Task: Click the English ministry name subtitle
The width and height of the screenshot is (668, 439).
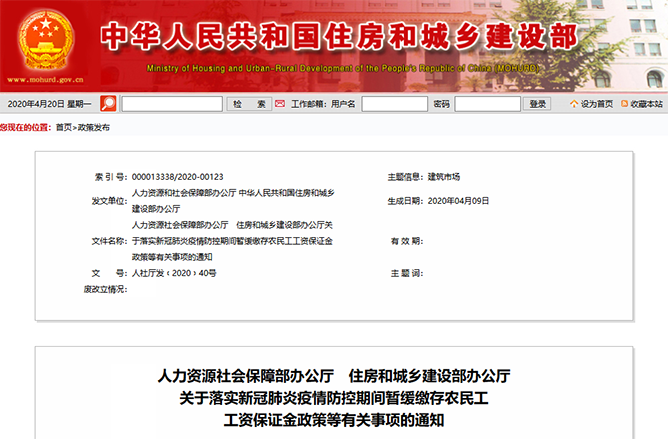Action: [x=343, y=68]
